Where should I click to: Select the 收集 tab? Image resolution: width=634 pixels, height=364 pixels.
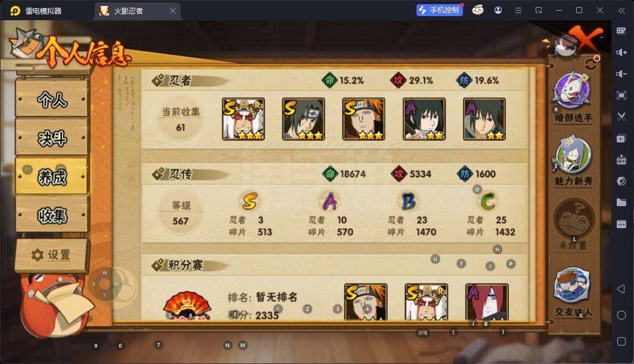point(52,215)
